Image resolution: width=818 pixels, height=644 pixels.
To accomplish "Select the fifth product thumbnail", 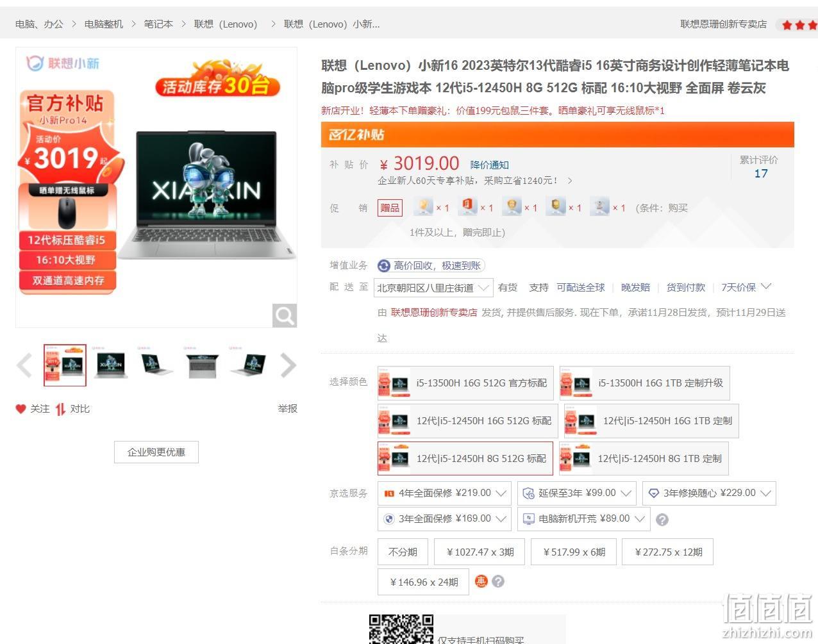I will (248, 365).
